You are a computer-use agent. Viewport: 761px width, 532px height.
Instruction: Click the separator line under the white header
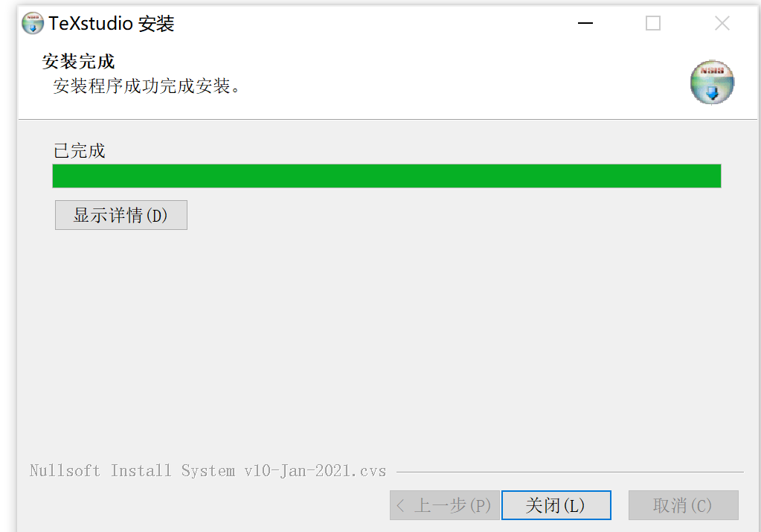tap(388, 119)
